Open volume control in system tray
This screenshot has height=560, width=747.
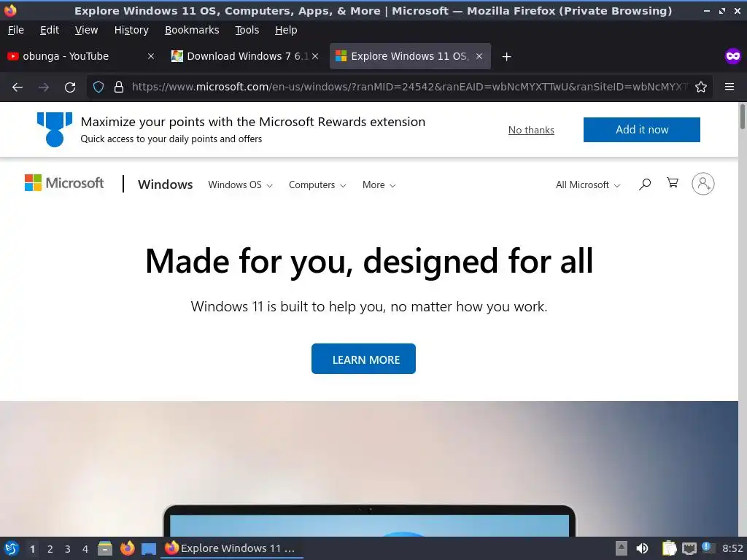coord(642,548)
